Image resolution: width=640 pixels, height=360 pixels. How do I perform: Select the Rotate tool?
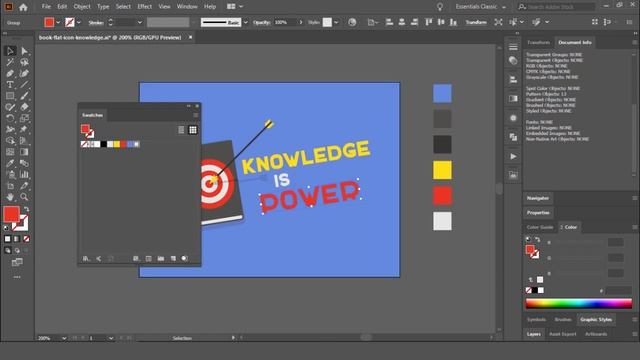pyautogui.click(x=10, y=118)
